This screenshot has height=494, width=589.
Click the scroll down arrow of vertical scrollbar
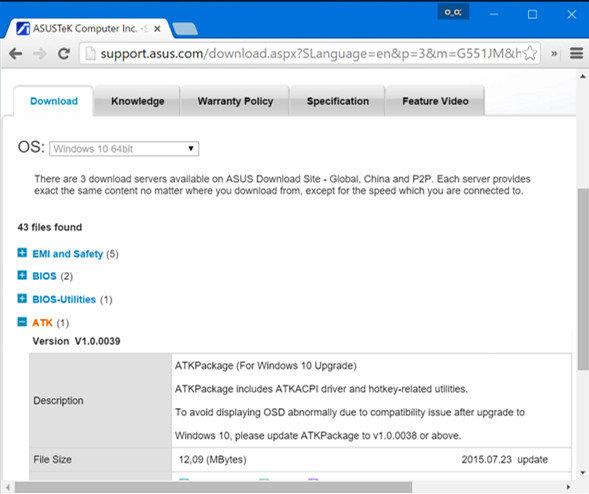tap(583, 473)
